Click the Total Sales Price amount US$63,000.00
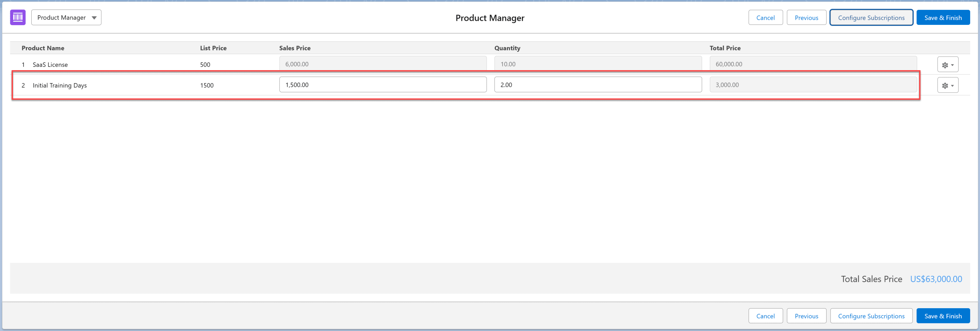 (935, 279)
